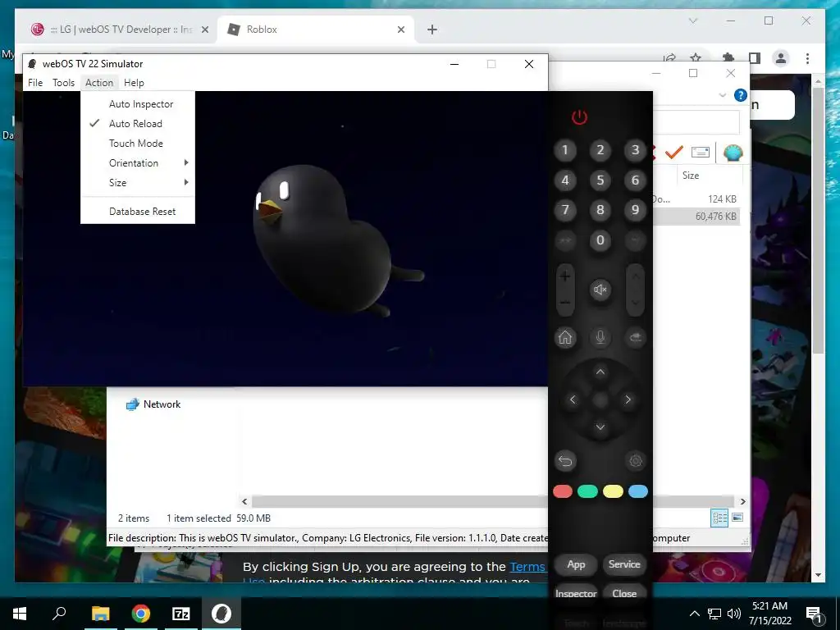The image size is (840, 630).
Task: Click the Home button on remote
Action: 564,337
